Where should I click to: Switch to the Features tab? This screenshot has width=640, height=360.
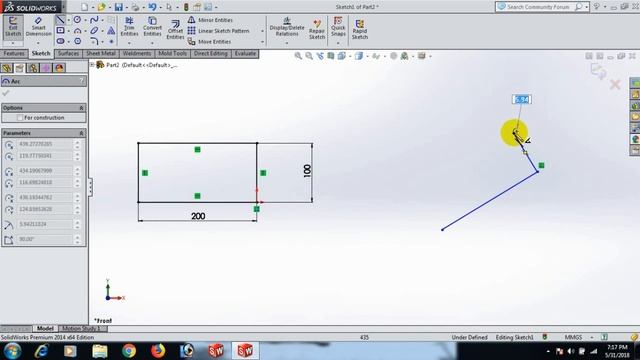[x=14, y=53]
